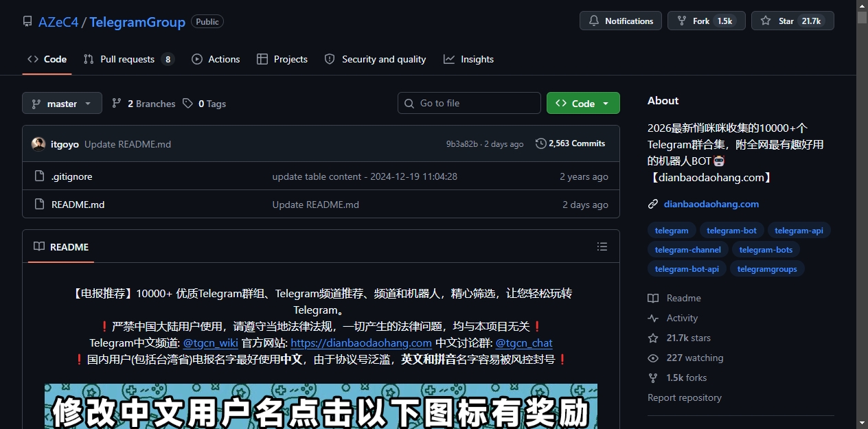Switch to the Code tab

click(47, 59)
